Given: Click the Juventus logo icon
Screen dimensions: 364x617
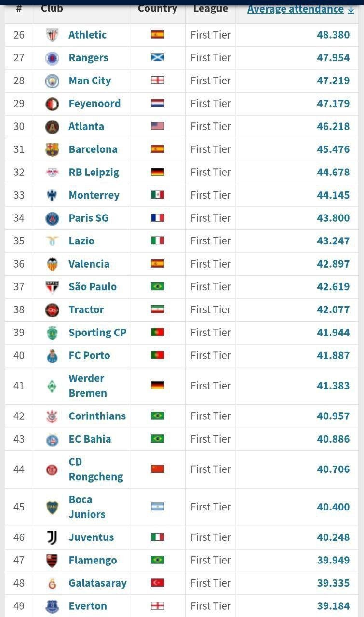Looking at the screenshot, I should pyautogui.click(x=52, y=537).
